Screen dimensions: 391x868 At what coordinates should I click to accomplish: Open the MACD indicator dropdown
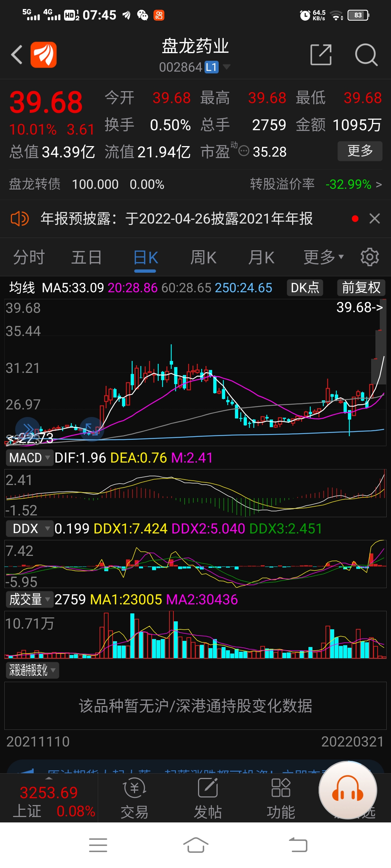(x=29, y=458)
